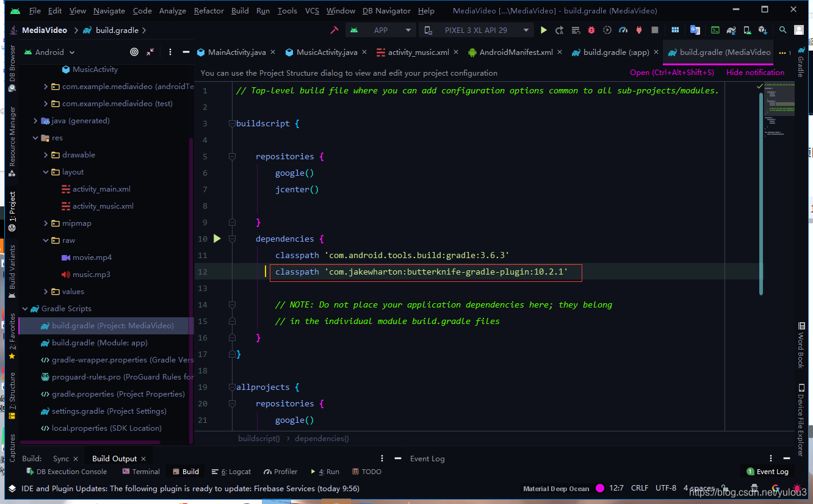
Task: Open Build panel three-dot options icon
Action: [x=383, y=458]
